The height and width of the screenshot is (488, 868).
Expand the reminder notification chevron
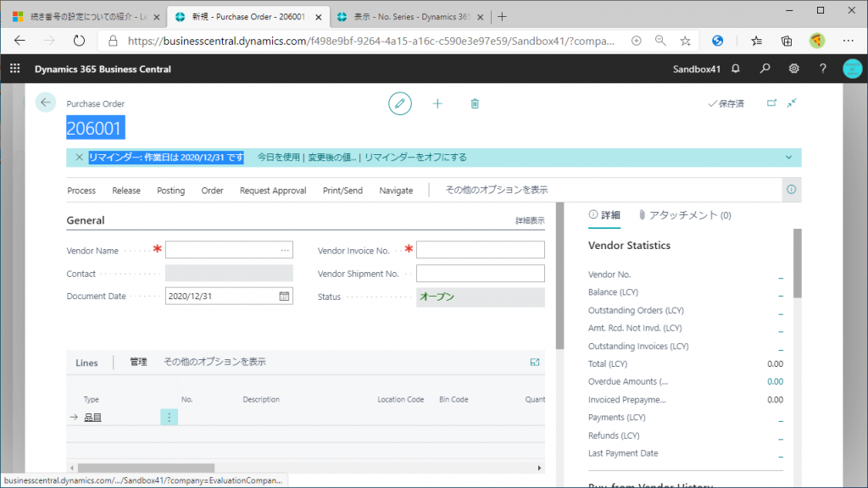pos(788,157)
